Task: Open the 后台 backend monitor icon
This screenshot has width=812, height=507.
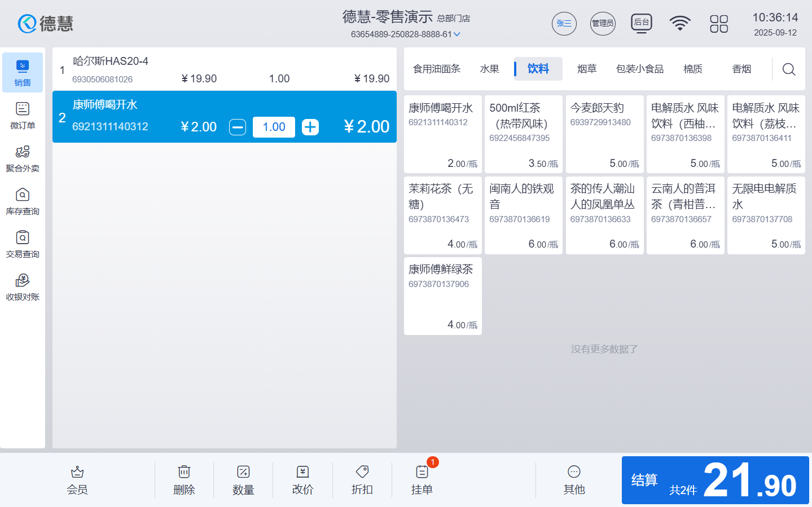Action: (x=642, y=24)
